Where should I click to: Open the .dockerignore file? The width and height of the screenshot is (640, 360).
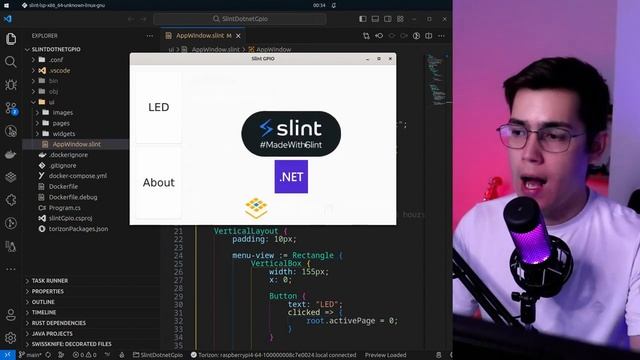pyautogui.click(x=68, y=155)
